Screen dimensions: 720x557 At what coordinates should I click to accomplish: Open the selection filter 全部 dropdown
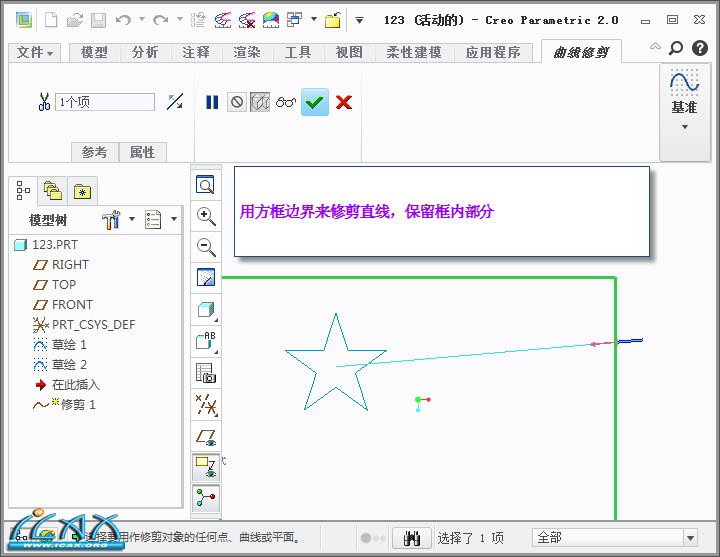point(615,537)
